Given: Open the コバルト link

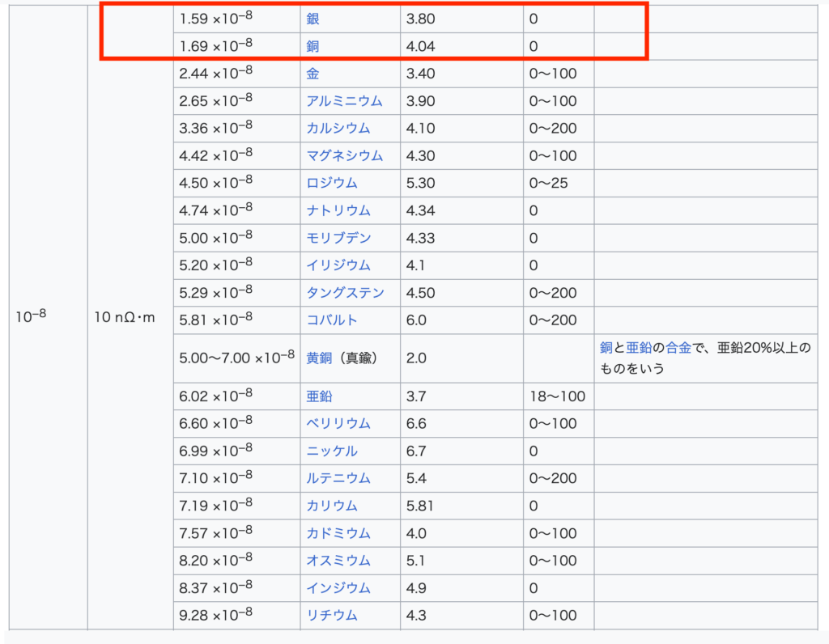Looking at the screenshot, I should pos(332,320).
